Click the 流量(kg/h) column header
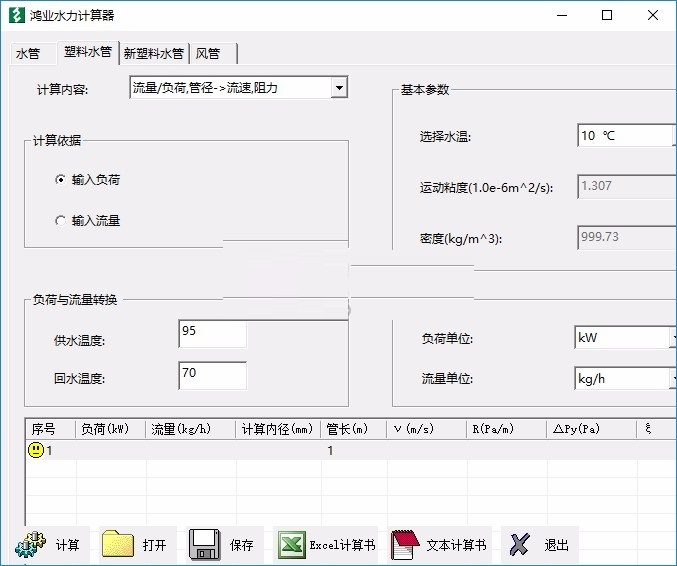677x566 pixels. 190,429
